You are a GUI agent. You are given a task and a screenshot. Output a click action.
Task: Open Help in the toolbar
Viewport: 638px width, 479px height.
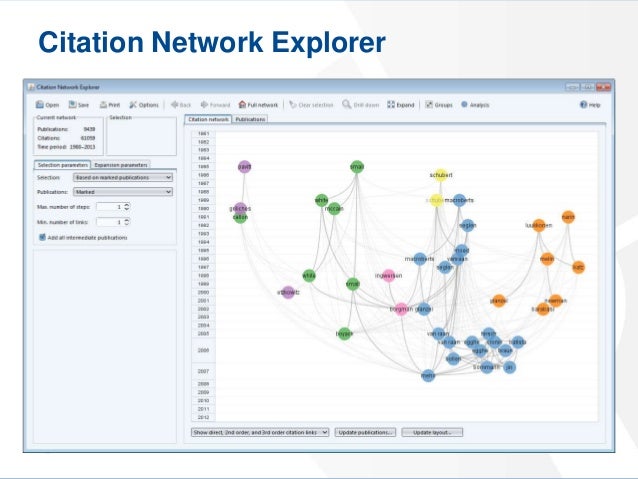(x=590, y=105)
